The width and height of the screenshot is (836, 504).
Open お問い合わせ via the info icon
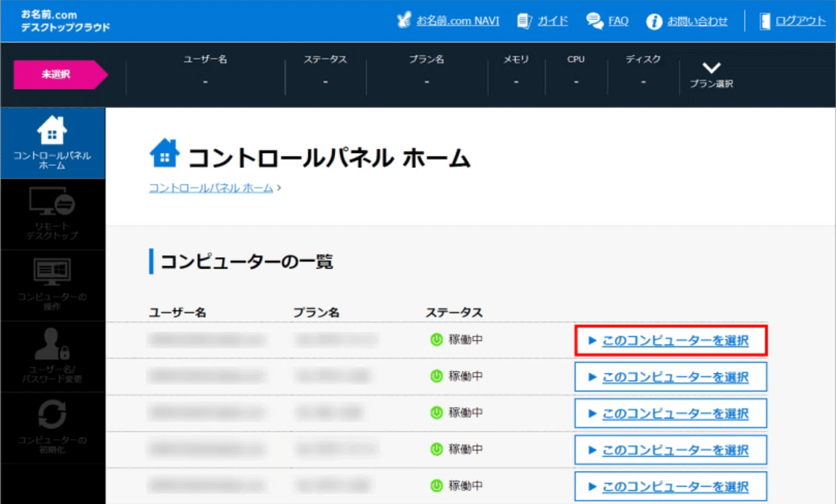coord(655,21)
